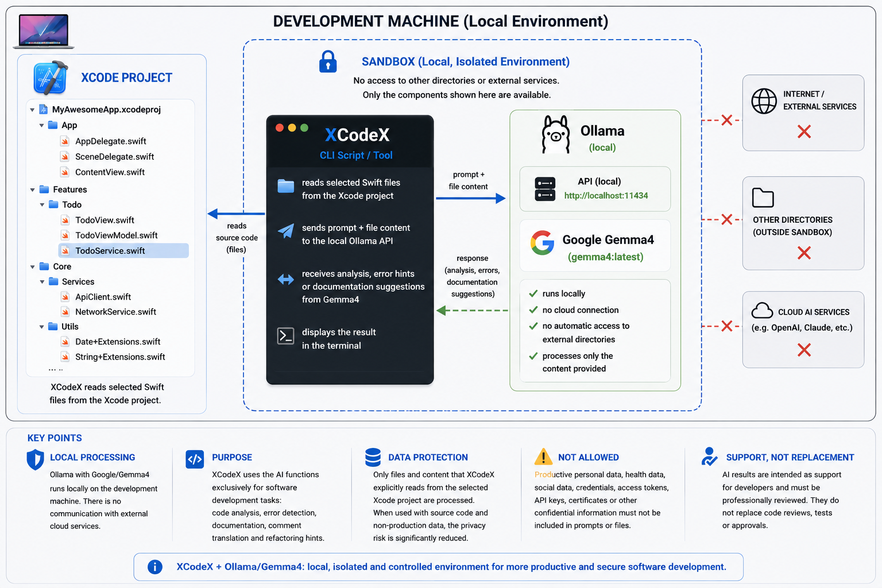Collapse the Utils folder triangle
The width and height of the screenshot is (882, 588).
(x=41, y=326)
